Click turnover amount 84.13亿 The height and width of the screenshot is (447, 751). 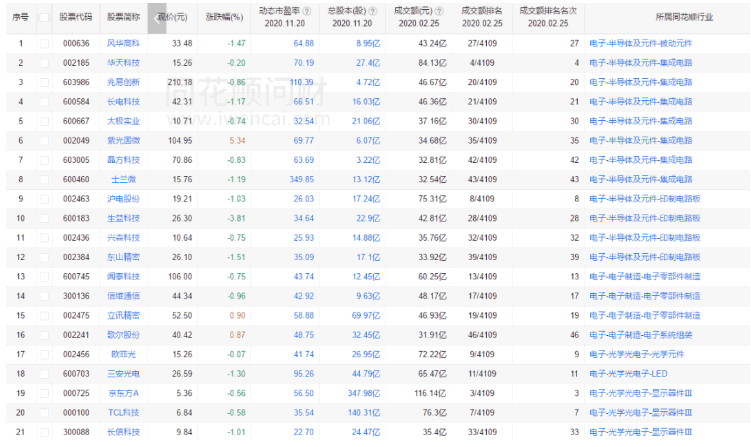432,63
